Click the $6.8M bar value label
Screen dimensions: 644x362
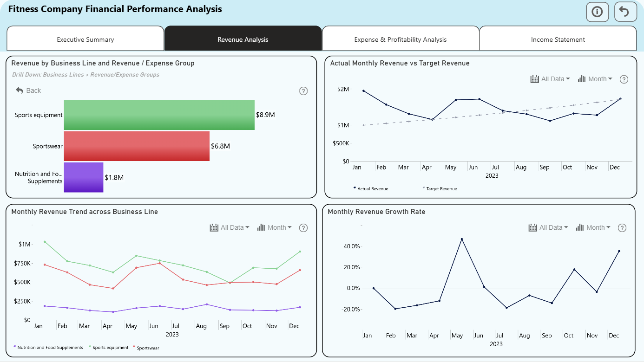[x=220, y=146]
